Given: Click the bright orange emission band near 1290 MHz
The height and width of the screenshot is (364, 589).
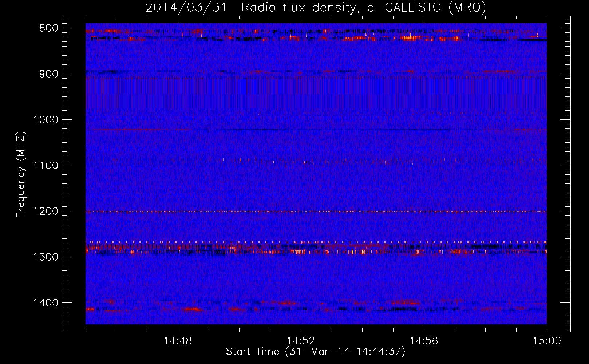Looking at the screenshot, I should (x=316, y=251).
